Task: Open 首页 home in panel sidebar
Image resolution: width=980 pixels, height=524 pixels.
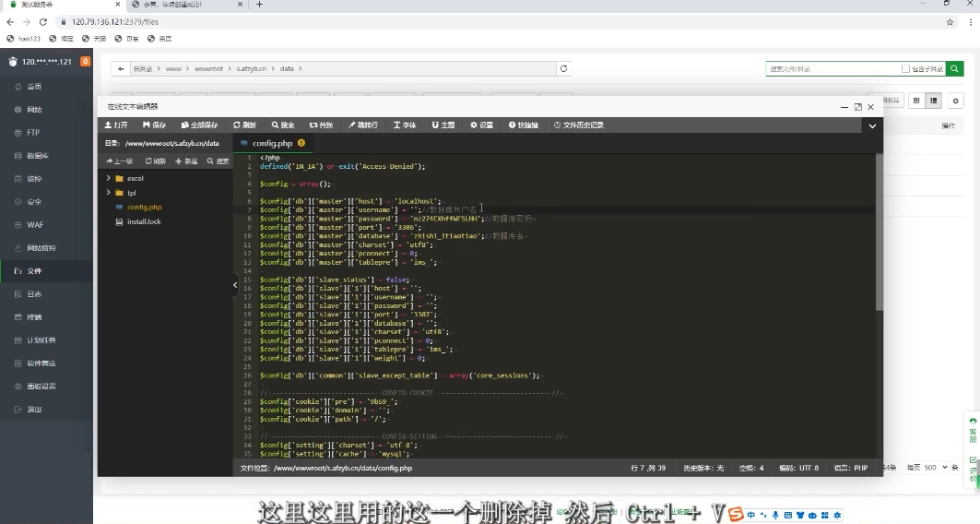Action: point(46,87)
